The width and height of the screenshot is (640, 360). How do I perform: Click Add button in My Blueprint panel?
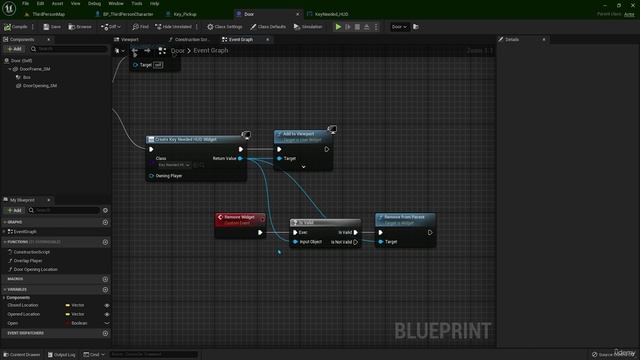14,211
